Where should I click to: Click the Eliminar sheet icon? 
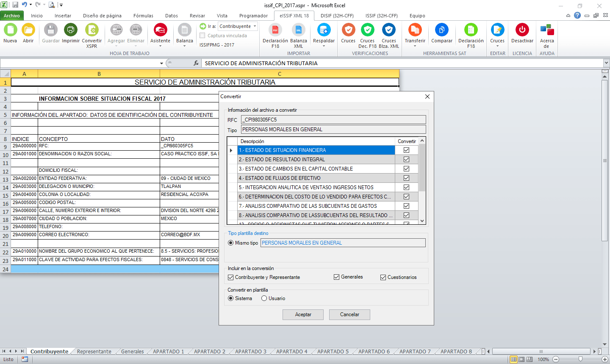coord(136,30)
